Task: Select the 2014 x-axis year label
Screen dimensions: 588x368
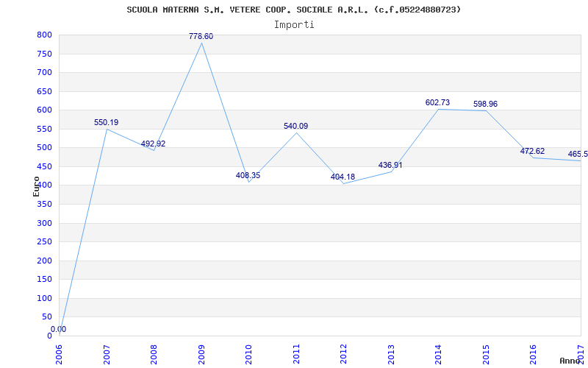Action: [x=438, y=355]
